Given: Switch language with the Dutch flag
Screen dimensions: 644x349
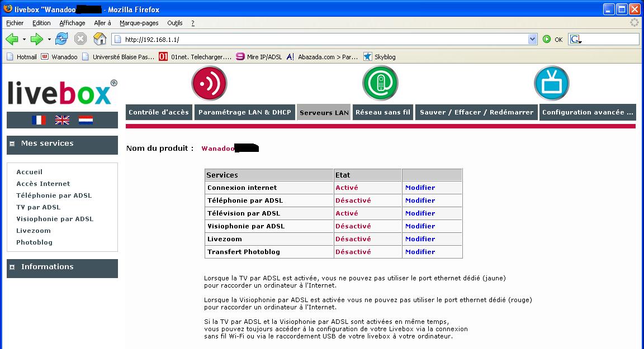Looking at the screenshot, I should 86,120.
